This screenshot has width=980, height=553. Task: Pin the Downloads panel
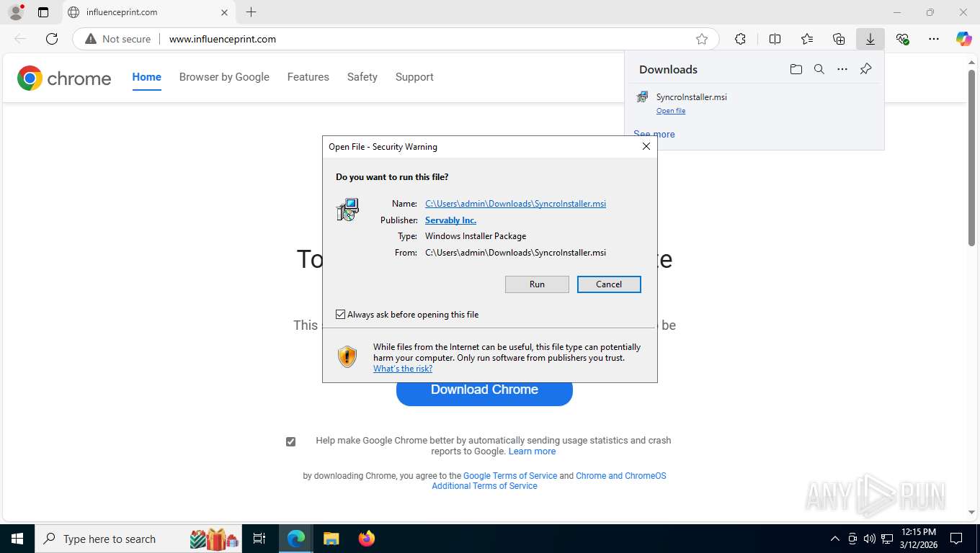(x=866, y=69)
